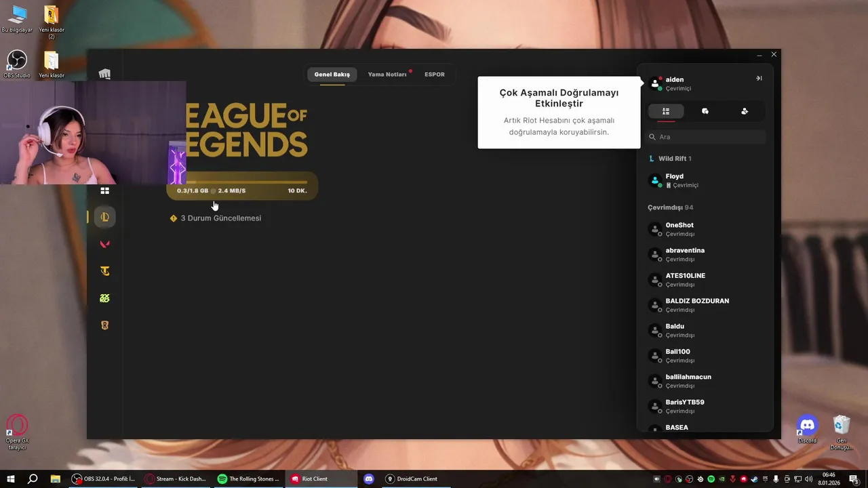Click Steam icon in system tray
The width and height of the screenshot is (868, 488).
pyautogui.click(x=754, y=479)
